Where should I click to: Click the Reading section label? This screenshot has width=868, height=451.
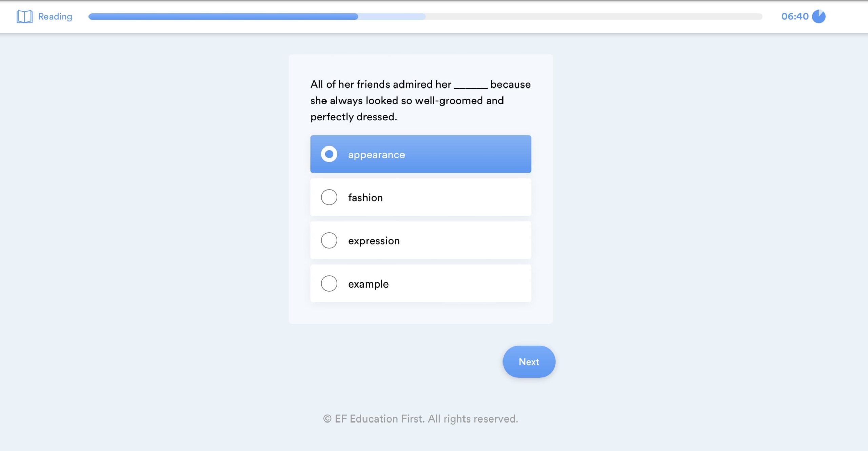click(55, 16)
